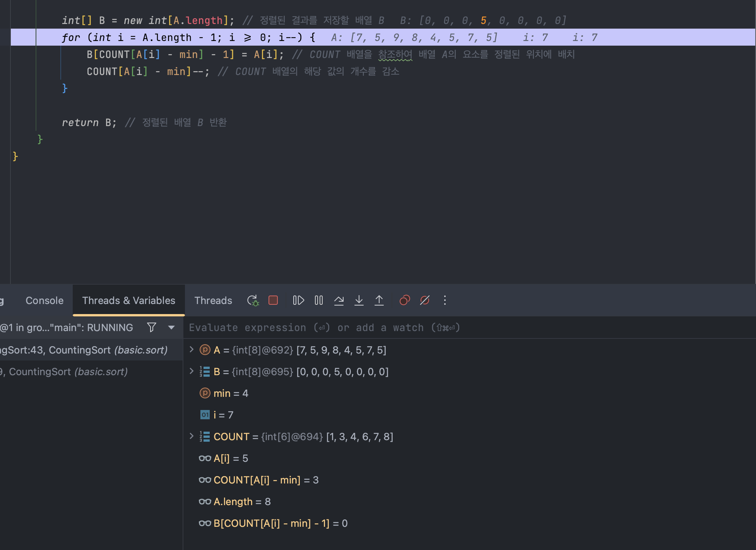Viewport: 756px width, 550px height.
Task: Open the View Breakpoints dialog
Action: [405, 301]
